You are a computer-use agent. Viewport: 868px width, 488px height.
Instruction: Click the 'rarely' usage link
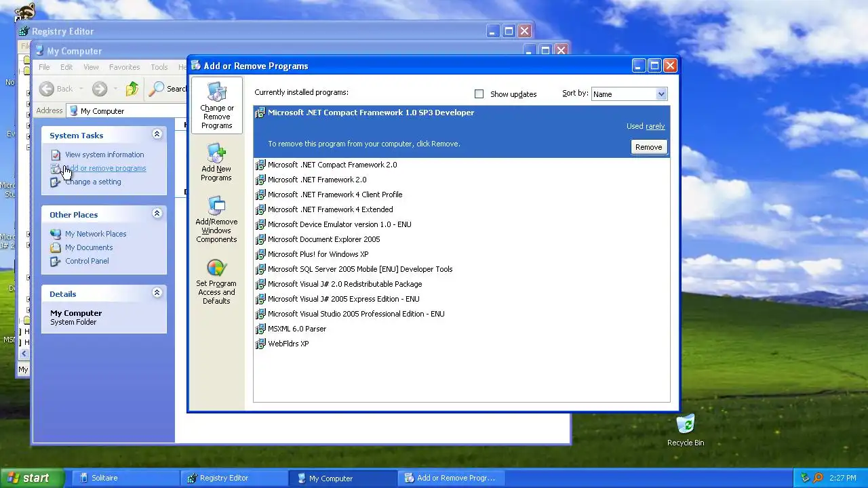655,126
